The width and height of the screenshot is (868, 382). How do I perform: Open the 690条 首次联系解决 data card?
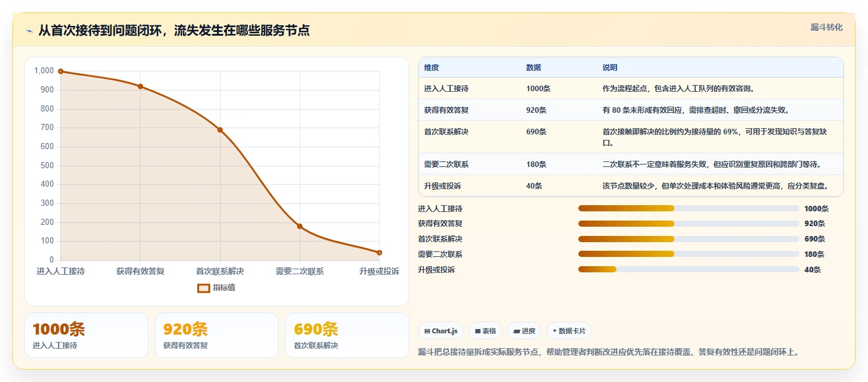pos(347,335)
